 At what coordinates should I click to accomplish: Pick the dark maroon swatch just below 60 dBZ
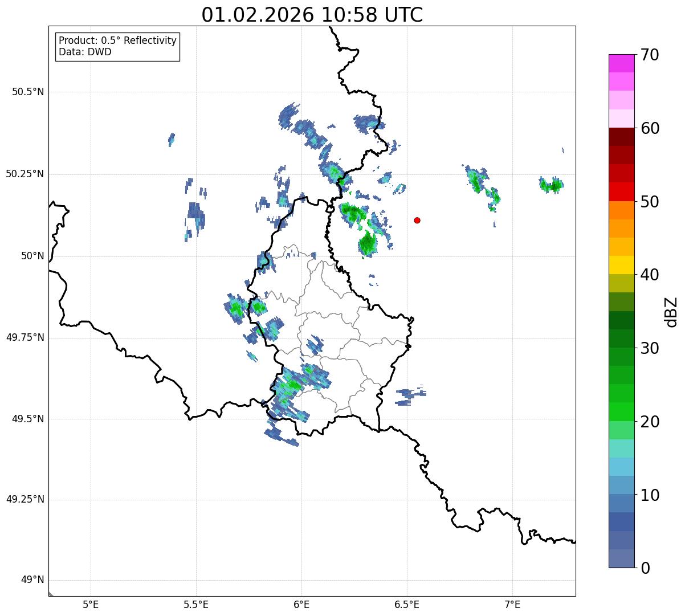coord(622,137)
